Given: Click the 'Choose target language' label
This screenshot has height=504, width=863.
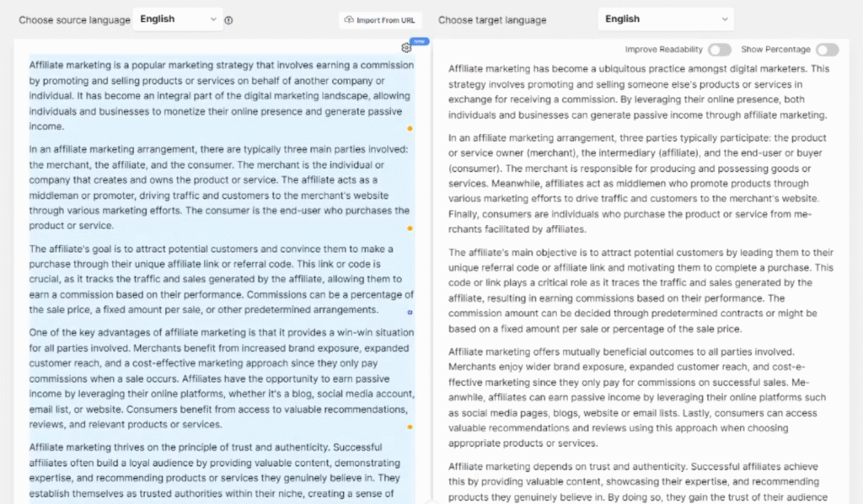Looking at the screenshot, I should click(x=492, y=20).
